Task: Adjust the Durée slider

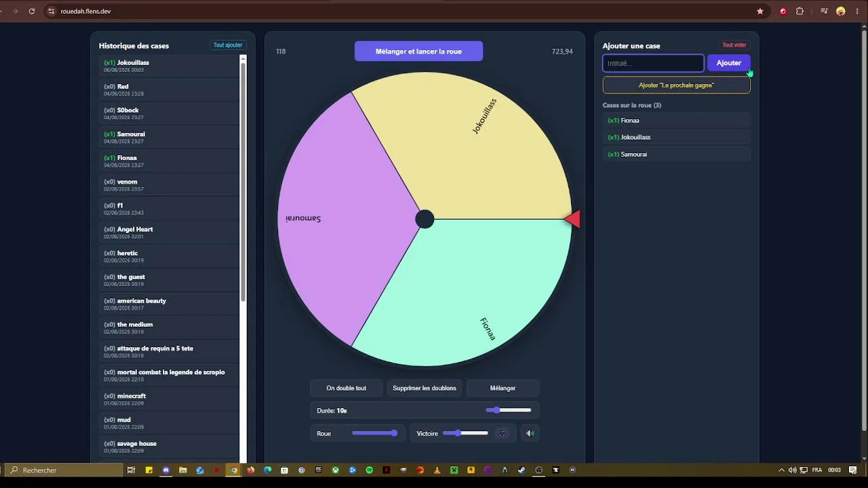Action: tap(509, 410)
